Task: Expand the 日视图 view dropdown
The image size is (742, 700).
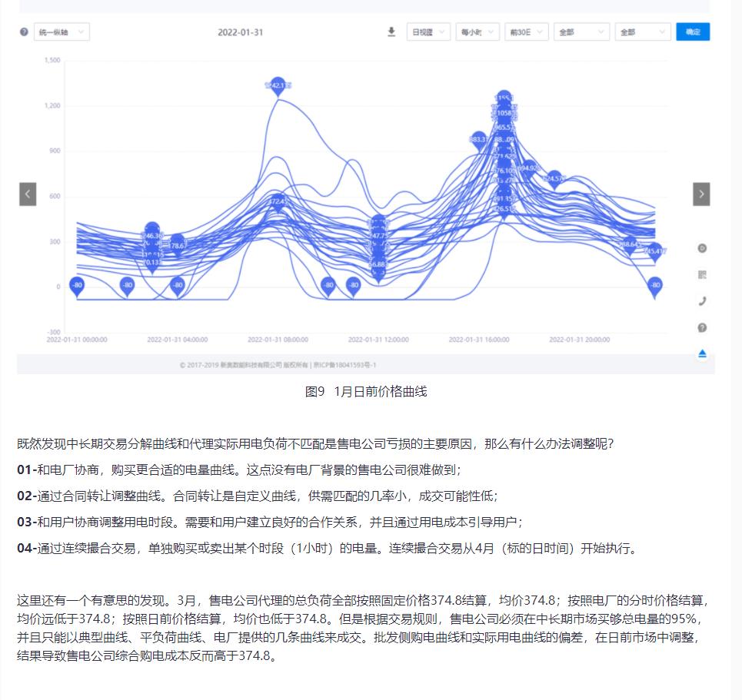Action: (429, 32)
